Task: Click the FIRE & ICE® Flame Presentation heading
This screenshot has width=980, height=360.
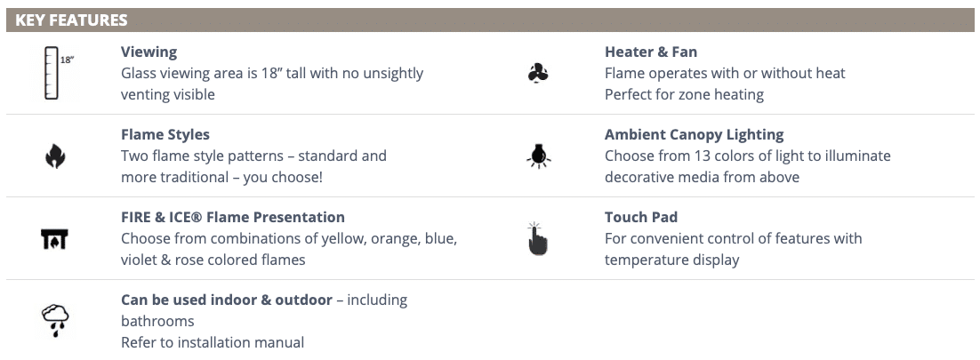Action: coord(232,217)
